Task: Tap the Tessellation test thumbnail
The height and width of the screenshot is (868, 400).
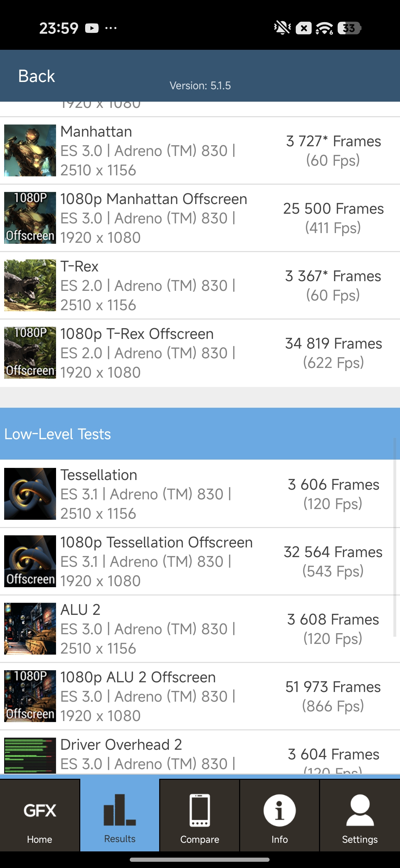Action: (30, 494)
